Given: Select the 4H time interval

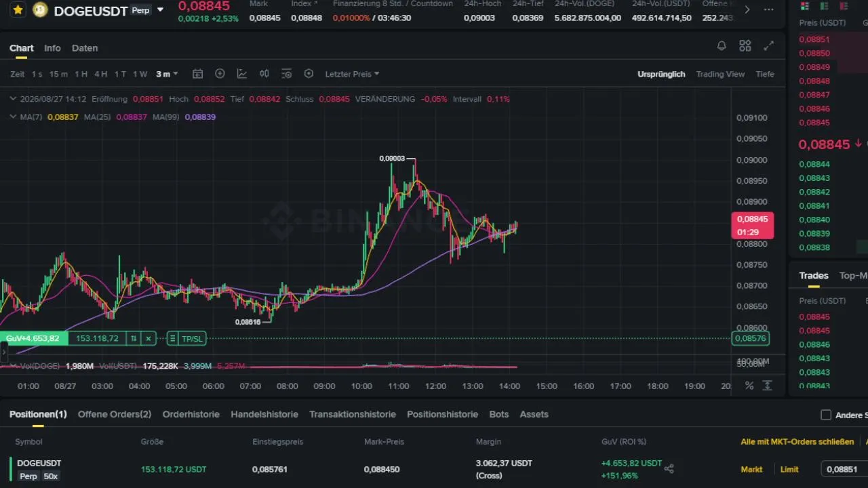Looking at the screenshot, I should coord(100,74).
